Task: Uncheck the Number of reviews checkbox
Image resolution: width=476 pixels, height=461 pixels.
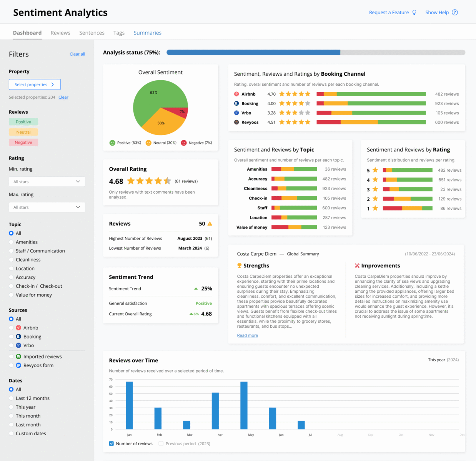Action: click(112, 444)
